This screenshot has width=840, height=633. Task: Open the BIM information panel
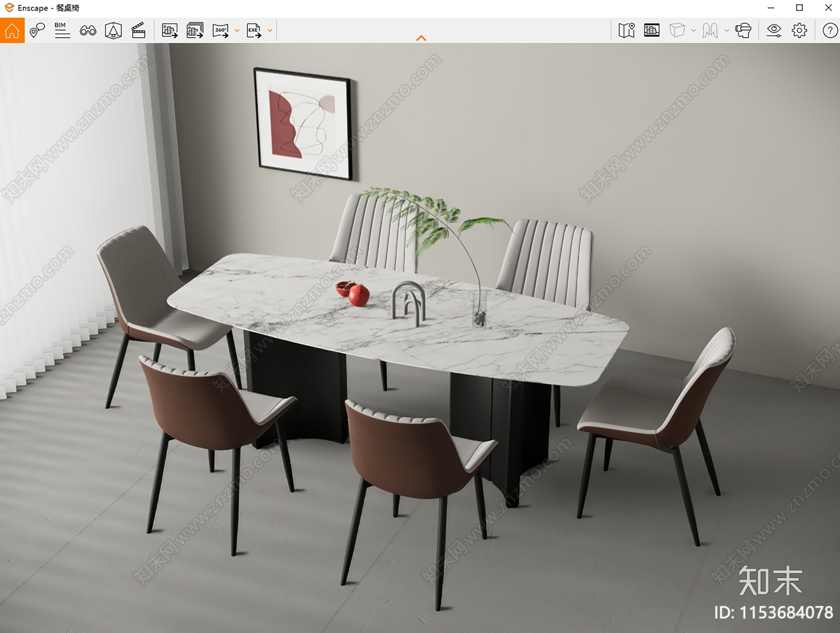pos(62,30)
